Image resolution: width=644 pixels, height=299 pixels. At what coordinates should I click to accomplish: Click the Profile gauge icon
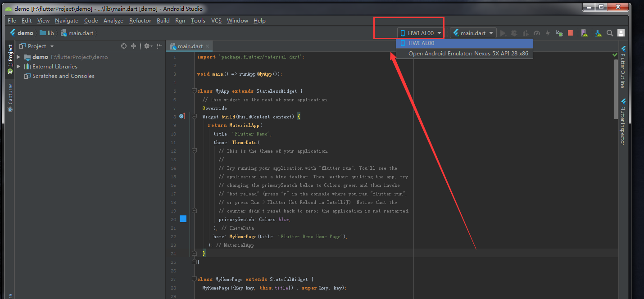537,33
